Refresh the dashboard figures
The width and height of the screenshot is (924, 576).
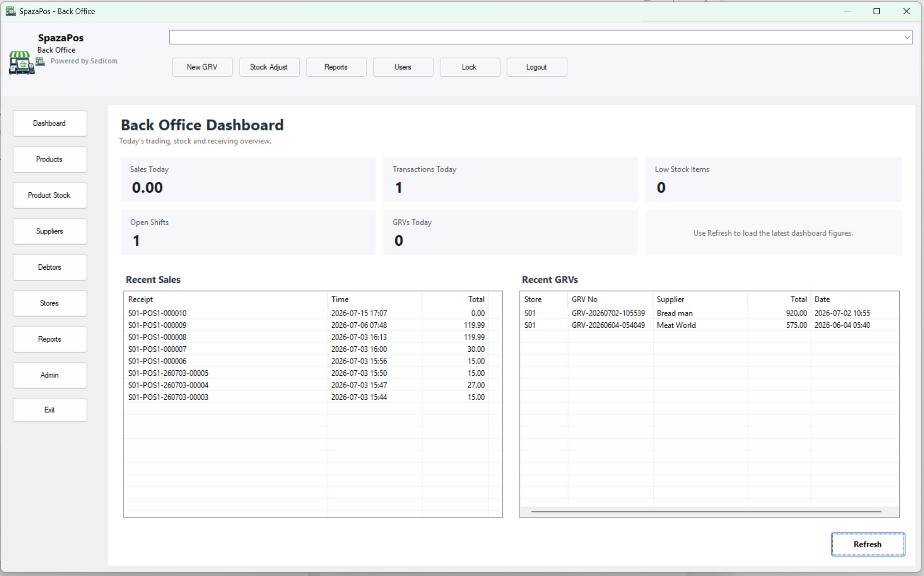pyautogui.click(x=868, y=544)
